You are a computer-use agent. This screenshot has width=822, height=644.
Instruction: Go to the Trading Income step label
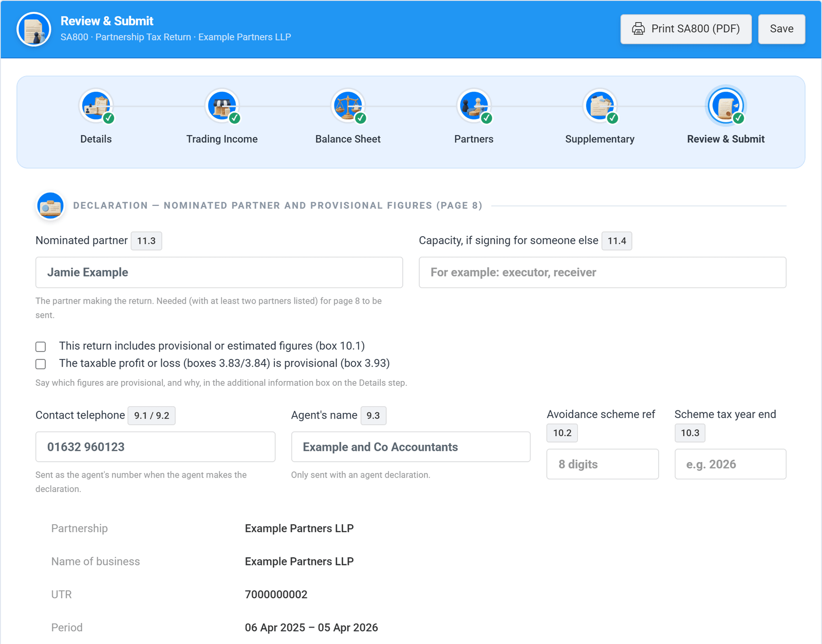[222, 139]
